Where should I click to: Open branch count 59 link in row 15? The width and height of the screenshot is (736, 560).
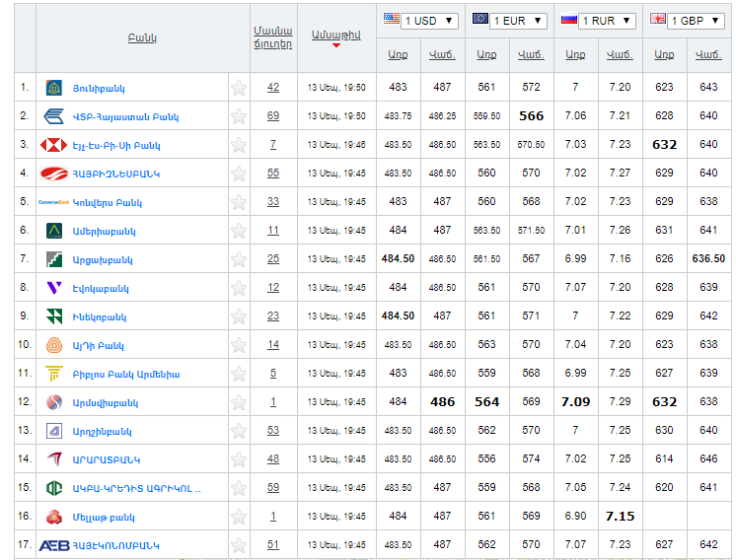(x=273, y=488)
